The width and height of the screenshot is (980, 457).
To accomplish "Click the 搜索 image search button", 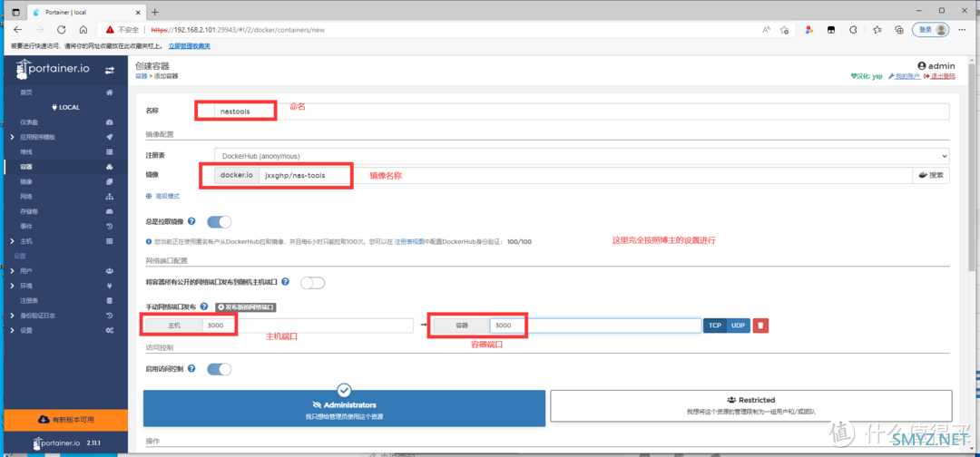I will point(931,175).
